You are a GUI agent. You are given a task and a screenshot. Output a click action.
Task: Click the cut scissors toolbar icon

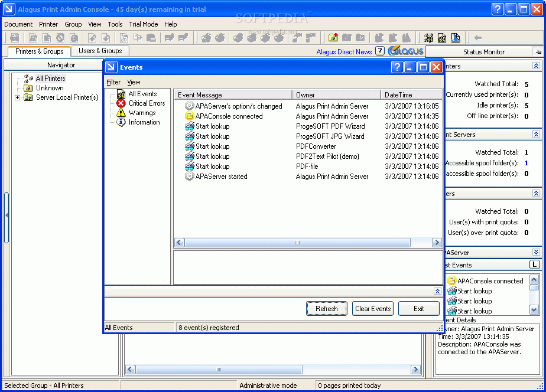(x=123, y=38)
